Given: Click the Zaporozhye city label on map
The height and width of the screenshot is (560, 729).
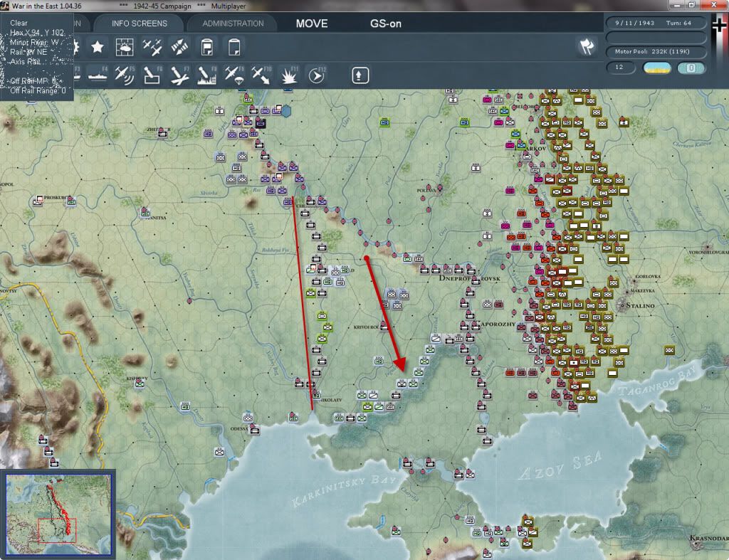Looking at the screenshot, I should (x=497, y=324).
